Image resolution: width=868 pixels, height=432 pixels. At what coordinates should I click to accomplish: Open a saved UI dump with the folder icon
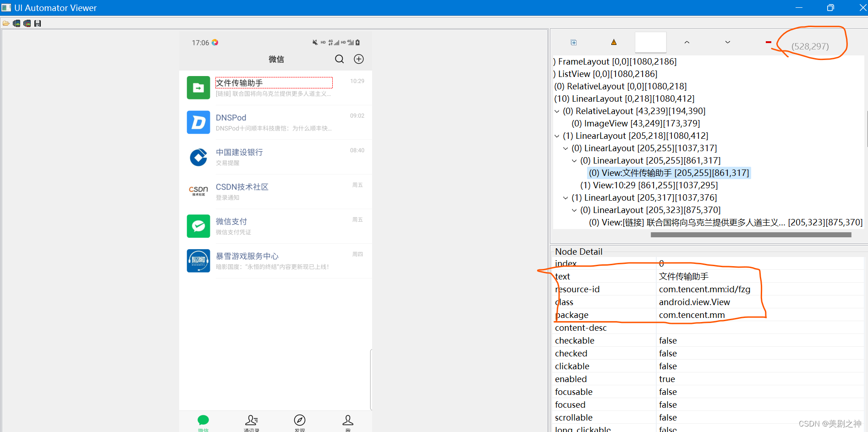(6, 23)
